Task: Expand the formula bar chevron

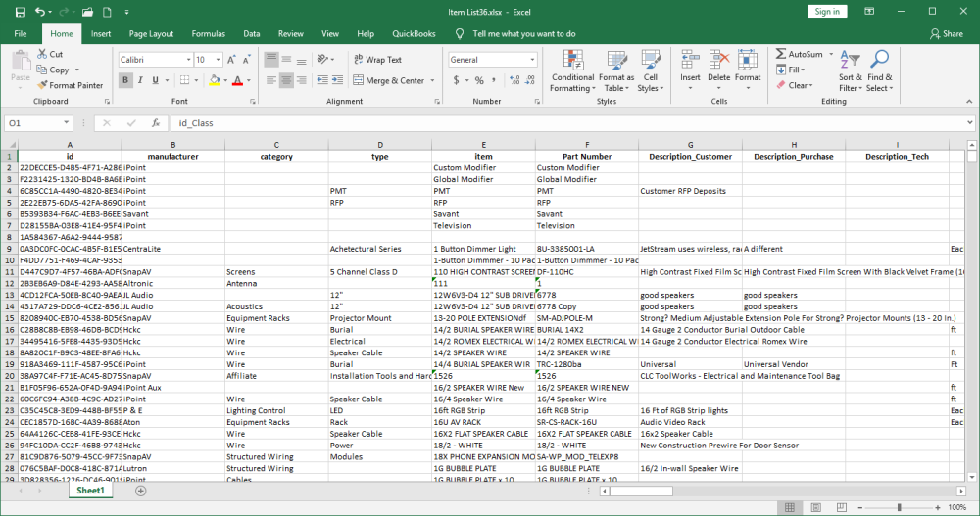Action: click(969, 123)
